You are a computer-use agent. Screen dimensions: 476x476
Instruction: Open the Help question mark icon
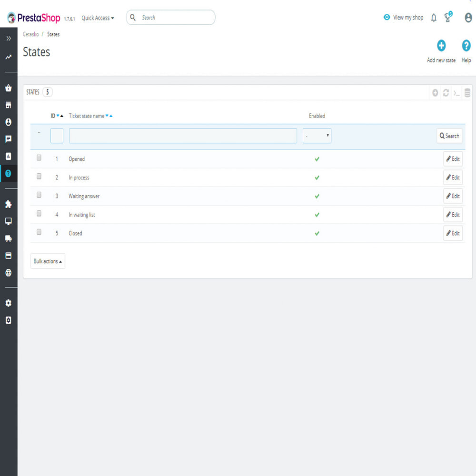466,46
